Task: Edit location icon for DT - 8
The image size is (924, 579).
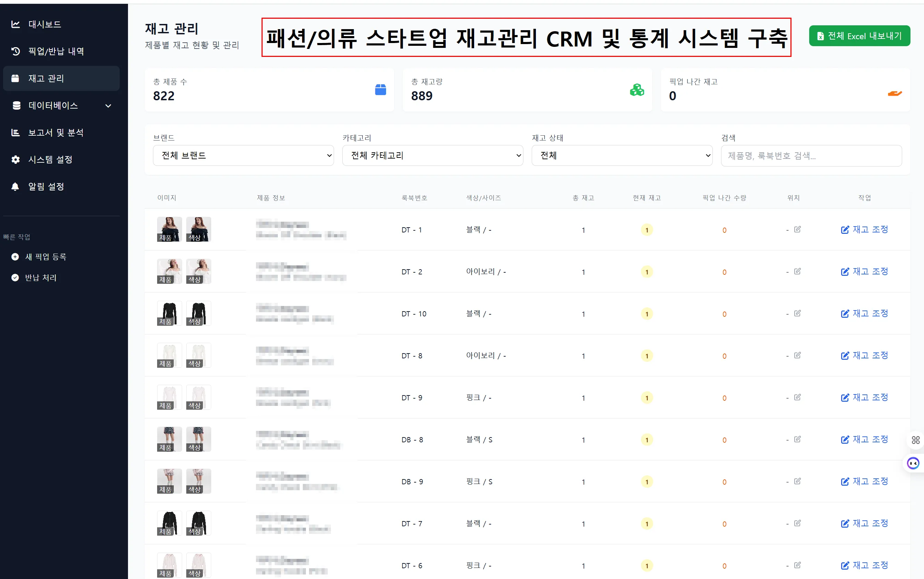Action: click(x=797, y=355)
